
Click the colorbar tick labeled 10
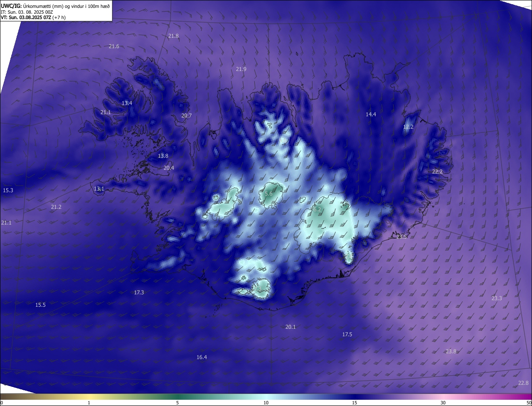click(266, 403)
